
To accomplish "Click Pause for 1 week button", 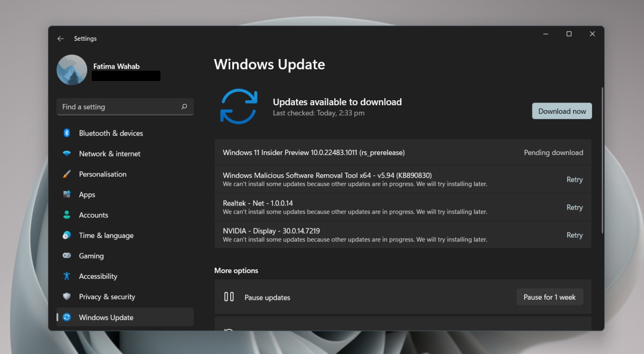I will pos(550,297).
